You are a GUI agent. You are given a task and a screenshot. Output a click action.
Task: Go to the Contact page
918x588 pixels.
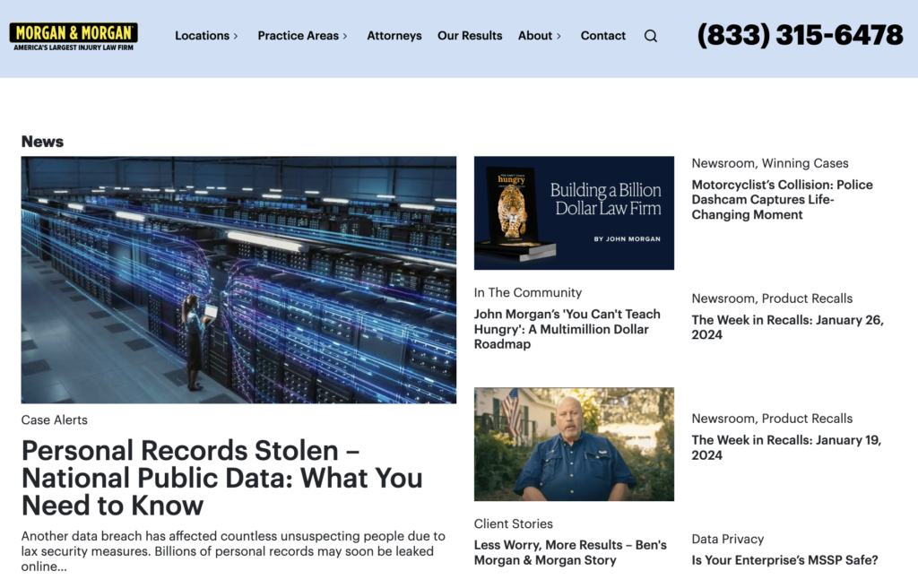coord(603,36)
